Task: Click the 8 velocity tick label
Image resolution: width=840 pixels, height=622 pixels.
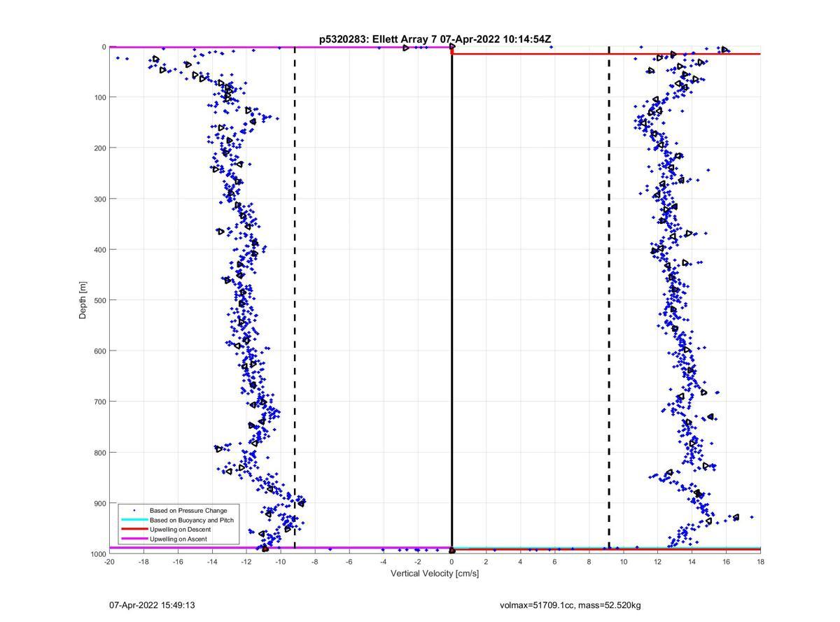Action: (x=589, y=561)
